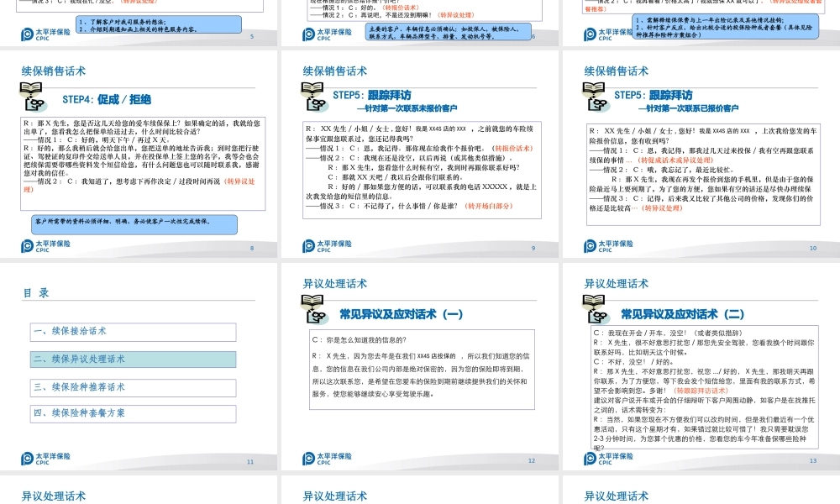Click red text '(转促成话术或异议处理)'
The width and height of the screenshot is (840, 504).
click(675, 160)
